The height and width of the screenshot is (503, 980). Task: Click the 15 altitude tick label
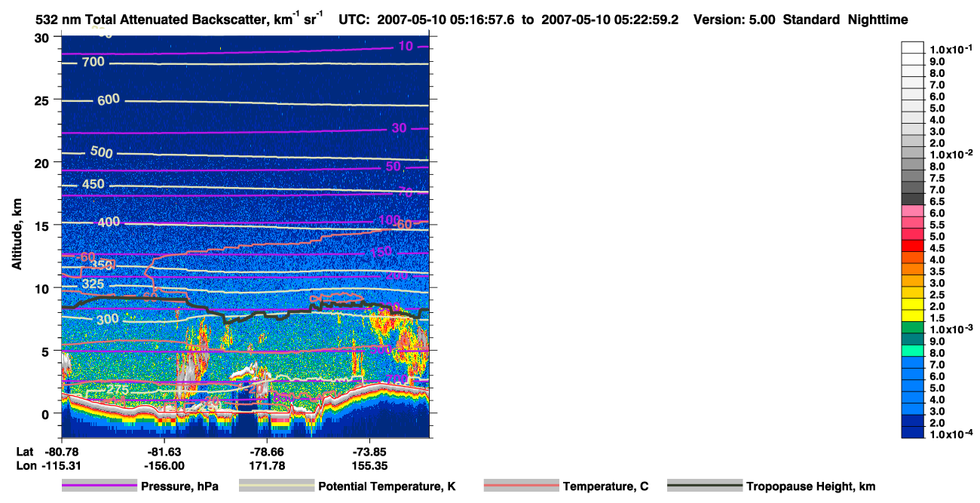(x=44, y=225)
